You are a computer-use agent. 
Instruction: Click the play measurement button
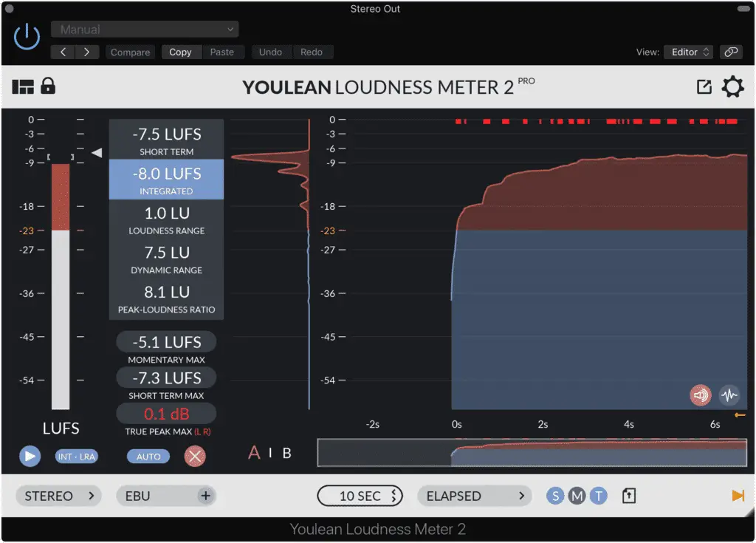coord(30,456)
